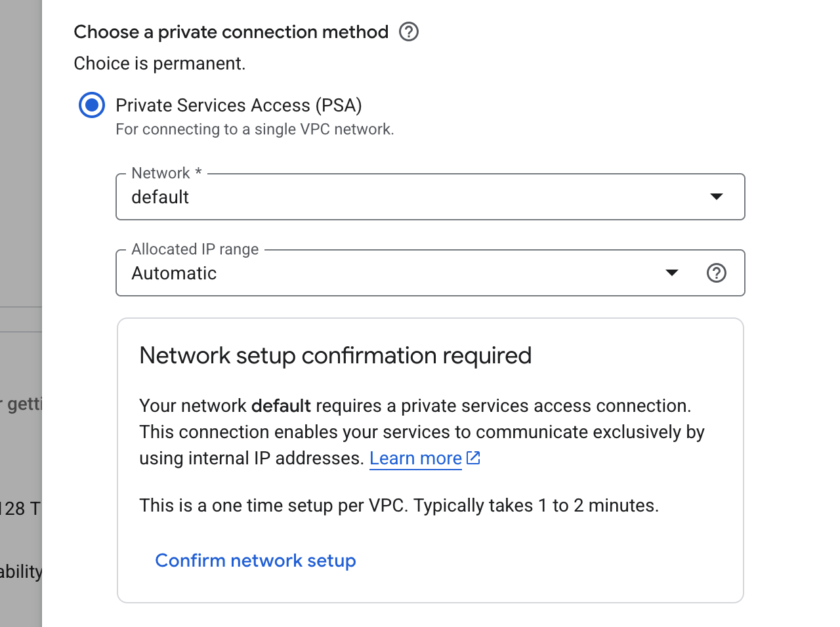
Task: Click the Network setup confirmation required card
Action: pyautogui.click(x=430, y=459)
